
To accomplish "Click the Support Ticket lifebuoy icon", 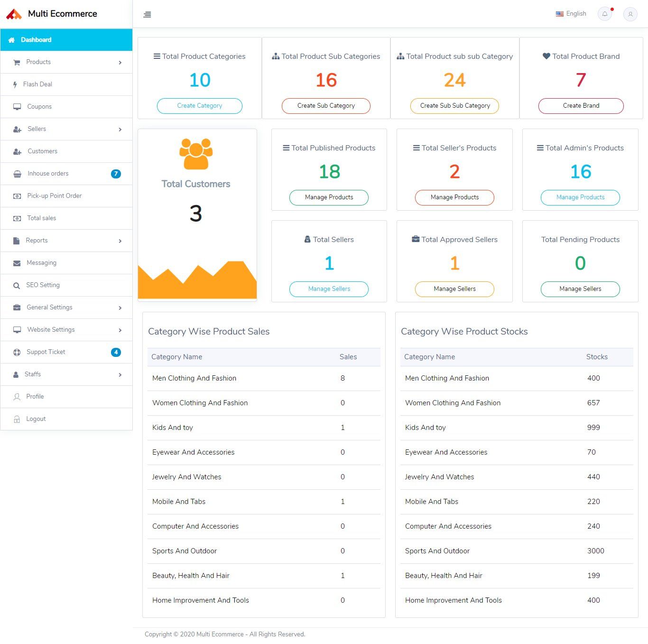I will click(17, 352).
